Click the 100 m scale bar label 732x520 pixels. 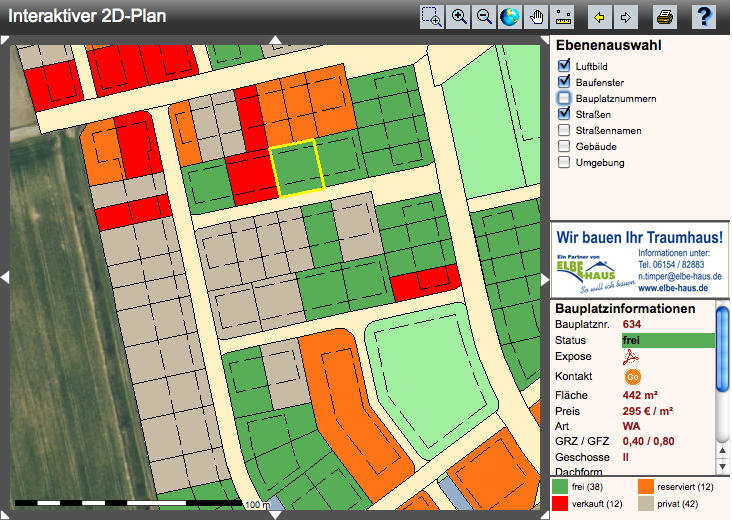pos(258,505)
